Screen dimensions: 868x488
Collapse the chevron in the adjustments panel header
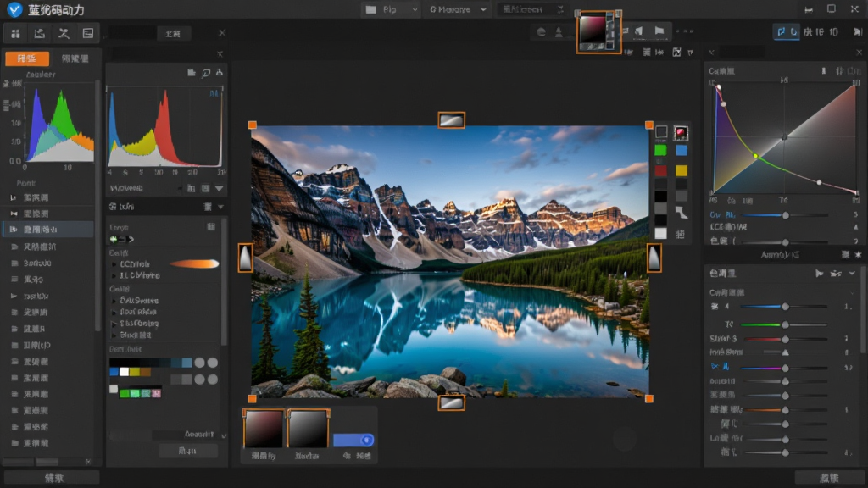point(852,274)
